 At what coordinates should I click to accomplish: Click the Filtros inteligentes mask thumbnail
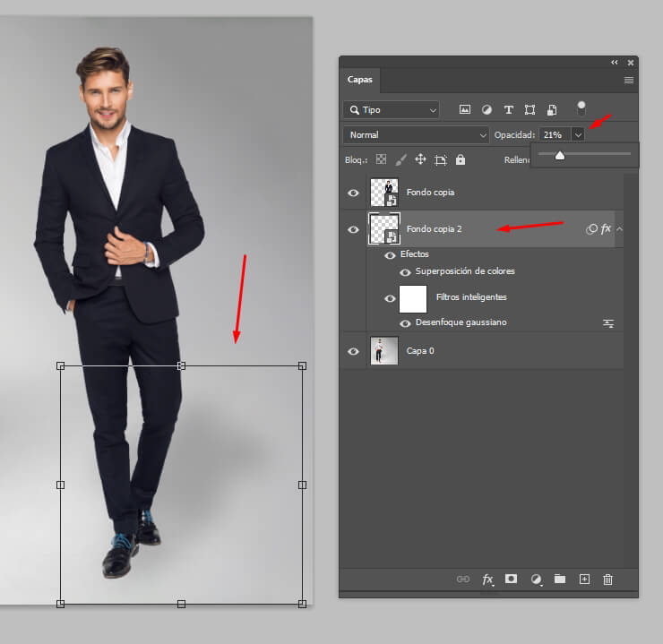click(413, 299)
